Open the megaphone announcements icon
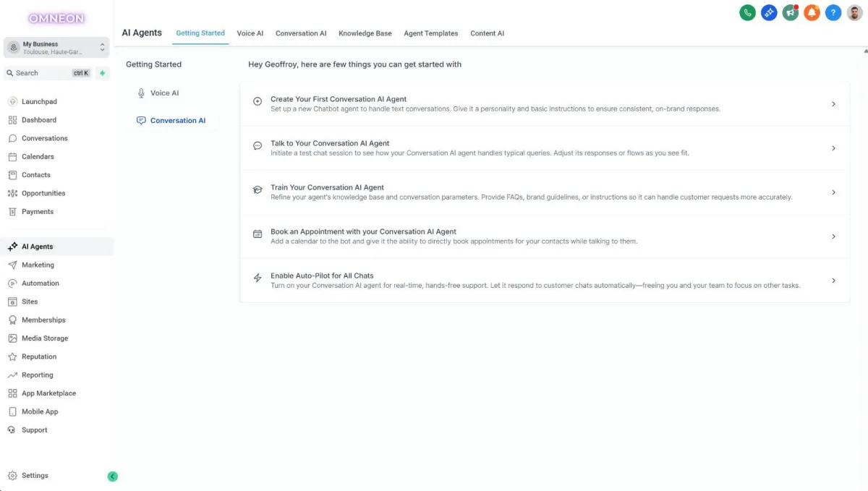Image resolution: width=868 pixels, height=491 pixels. tap(790, 12)
